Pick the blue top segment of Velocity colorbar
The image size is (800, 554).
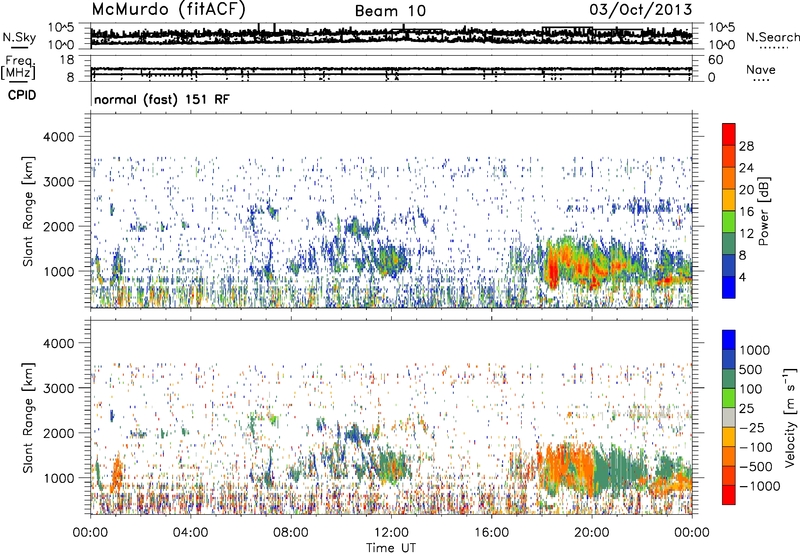tap(729, 340)
